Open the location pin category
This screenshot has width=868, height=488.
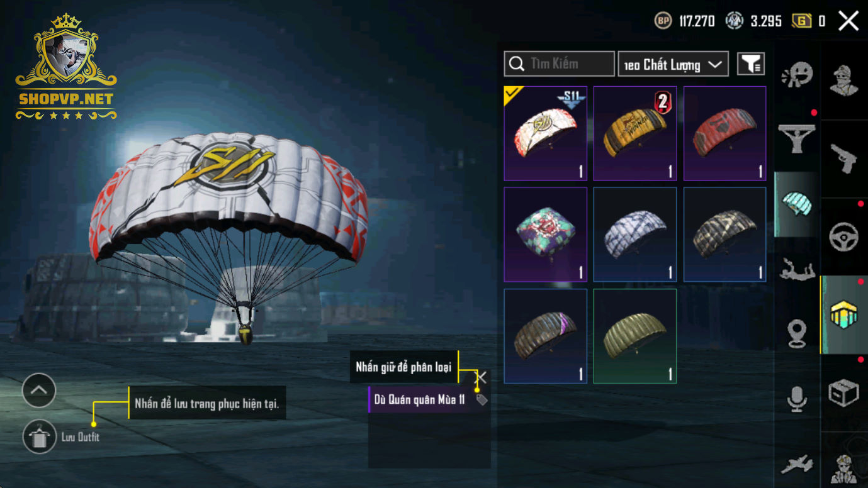(797, 334)
